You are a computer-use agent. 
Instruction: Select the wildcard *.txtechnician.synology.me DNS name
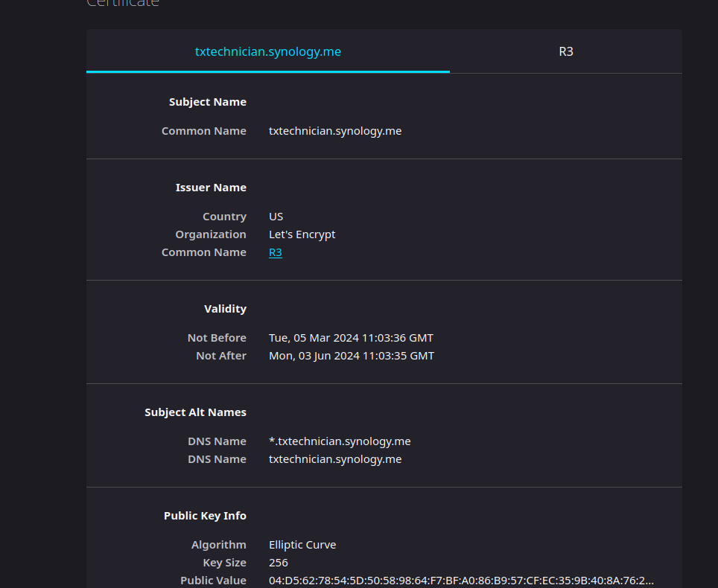[x=340, y=441]
